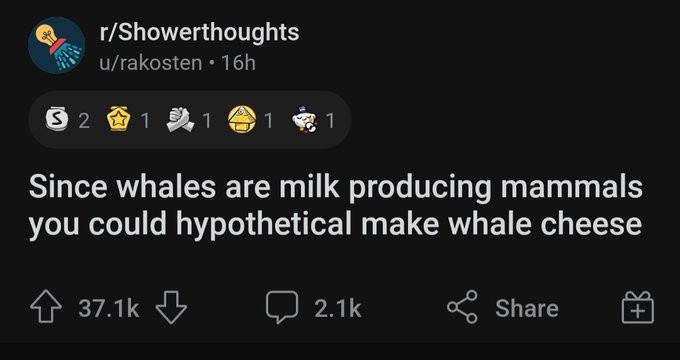Open r/Showerthoughts community link
Viewport: 680px width, 360px height.
coord(199,33)
